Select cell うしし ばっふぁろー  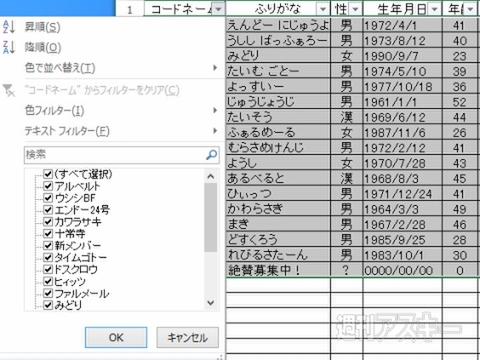[x=278, y=41]
